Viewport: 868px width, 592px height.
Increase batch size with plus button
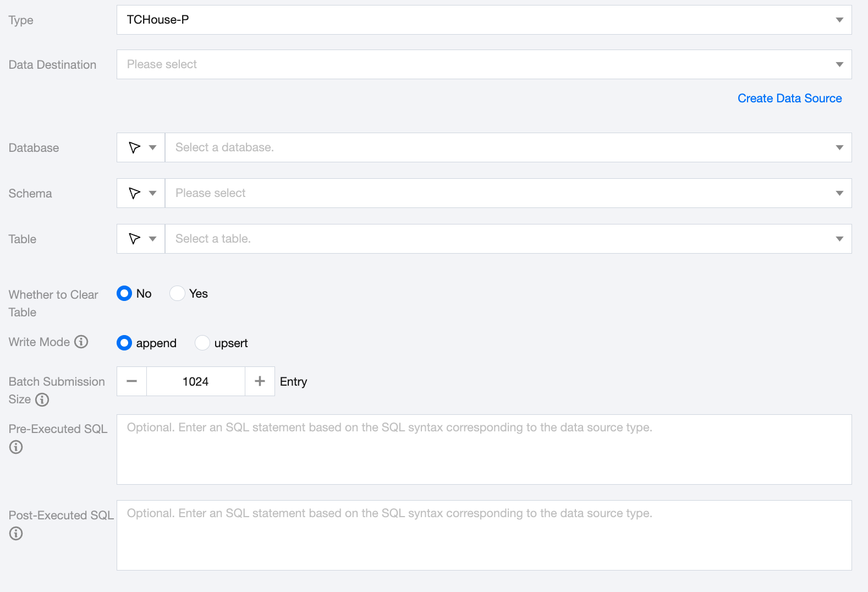click(x=260, y=381)
